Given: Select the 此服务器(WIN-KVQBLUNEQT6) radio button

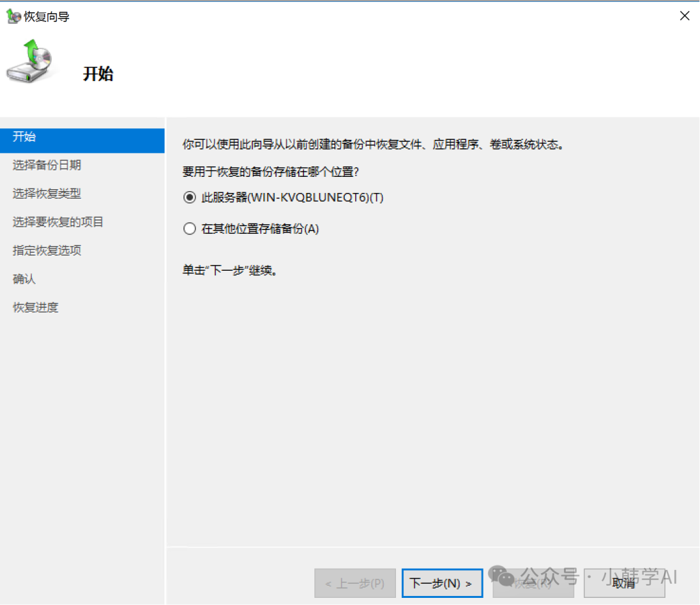Looking at the screenshot, I should pyautogui.click(x=189, y=198).
